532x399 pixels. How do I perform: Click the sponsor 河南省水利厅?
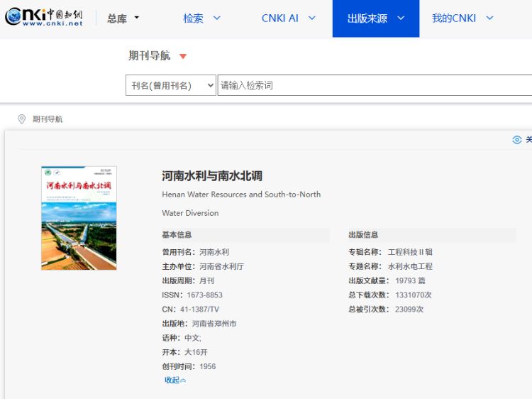coord(221,266)
